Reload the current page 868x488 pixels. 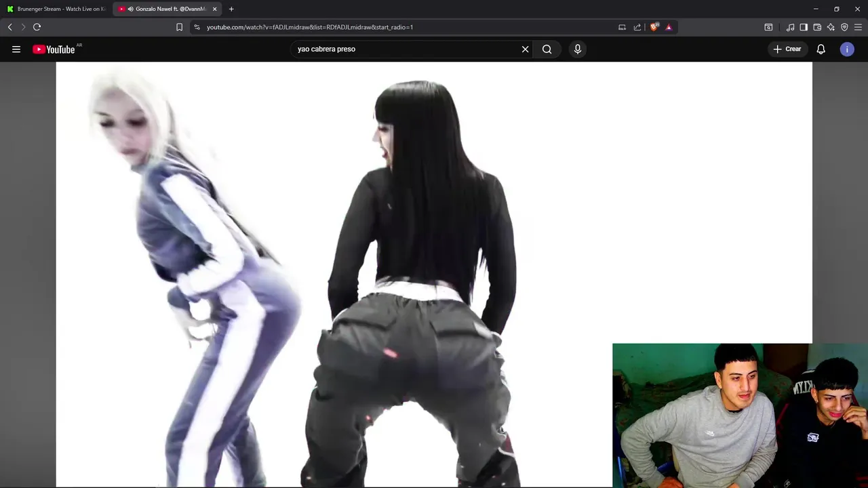[37, 27]
